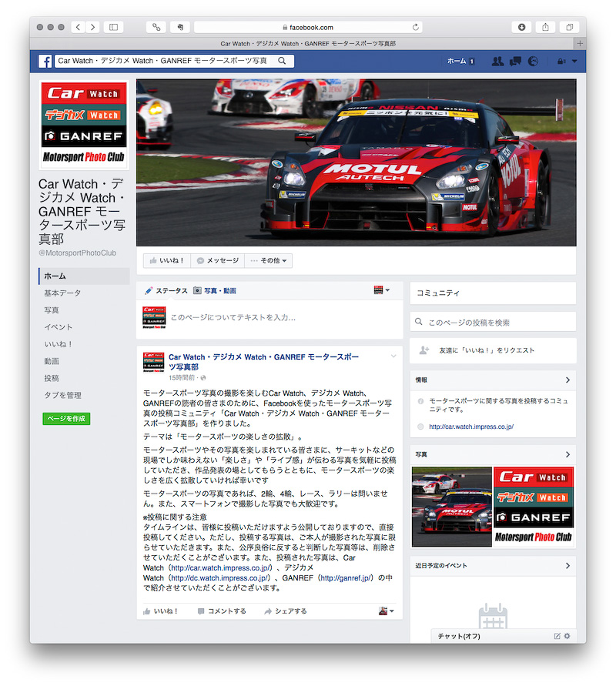616x686 pixels.
Task: Open the chat settings gear icon
Action: click(x=567, y=636)
